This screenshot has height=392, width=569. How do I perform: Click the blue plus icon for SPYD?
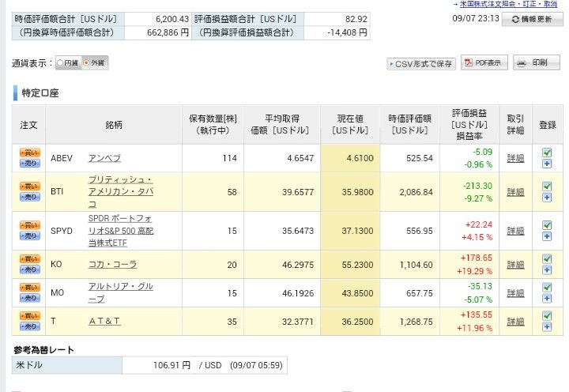547,236
